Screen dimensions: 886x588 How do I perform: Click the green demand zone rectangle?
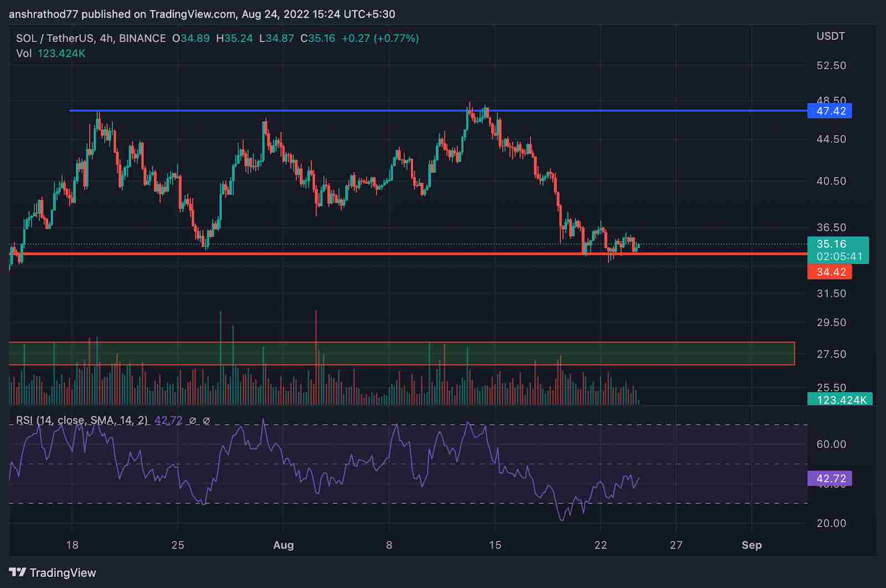pos(401,354)
